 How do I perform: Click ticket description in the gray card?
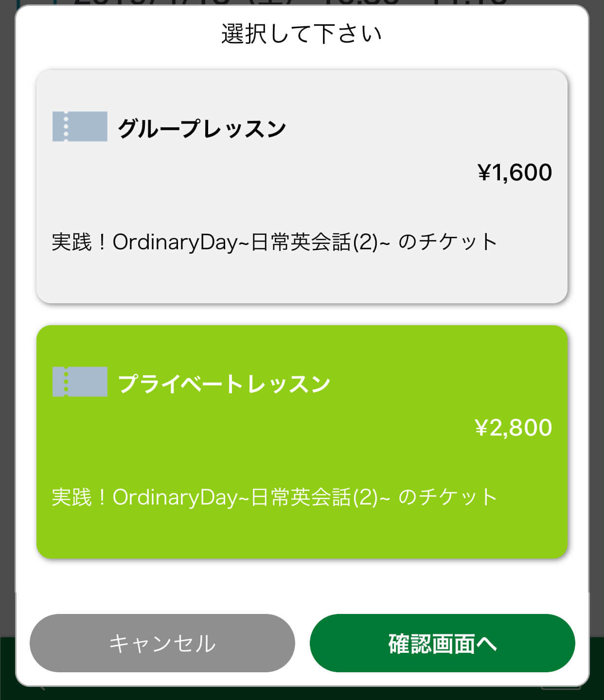274,242
